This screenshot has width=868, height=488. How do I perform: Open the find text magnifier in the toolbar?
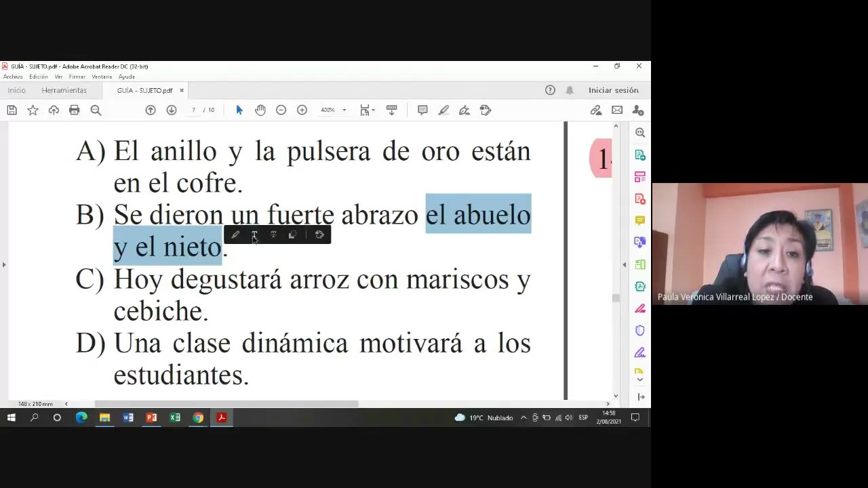[x=96, y=110]
